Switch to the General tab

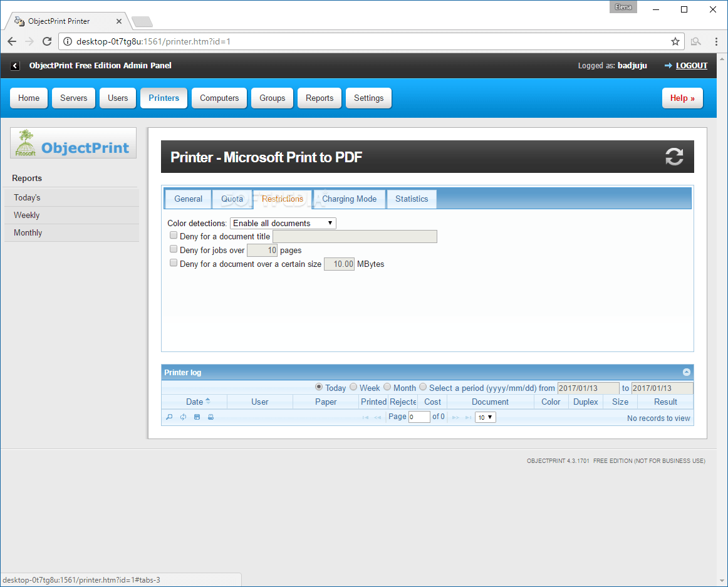(x=188, y=199)
